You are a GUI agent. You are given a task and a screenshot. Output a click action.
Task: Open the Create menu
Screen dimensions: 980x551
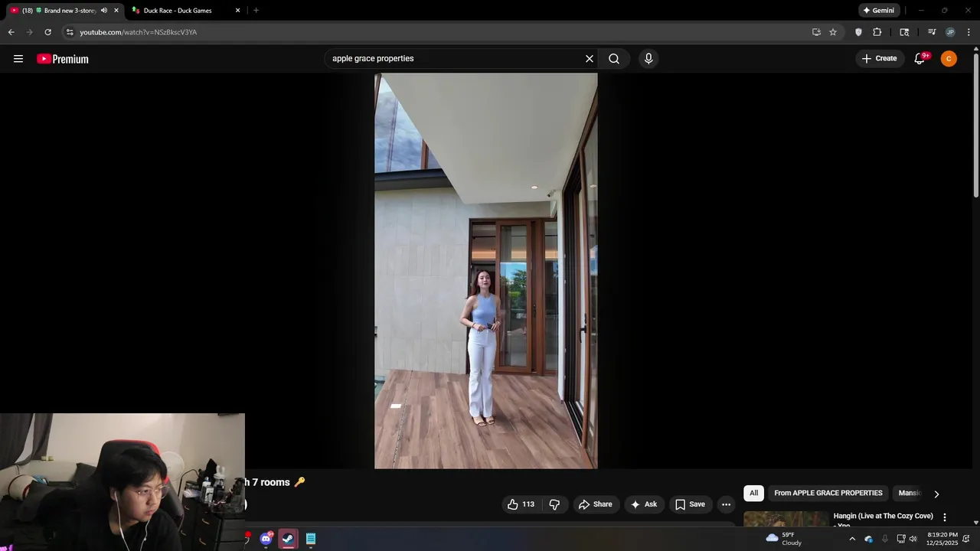coord(879,59)
